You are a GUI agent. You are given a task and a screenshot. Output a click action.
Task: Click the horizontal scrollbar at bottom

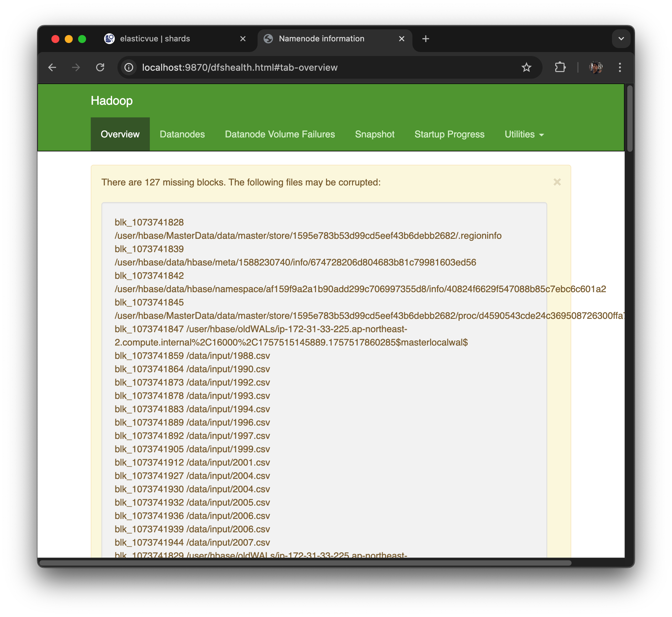(x=305, y=563)
